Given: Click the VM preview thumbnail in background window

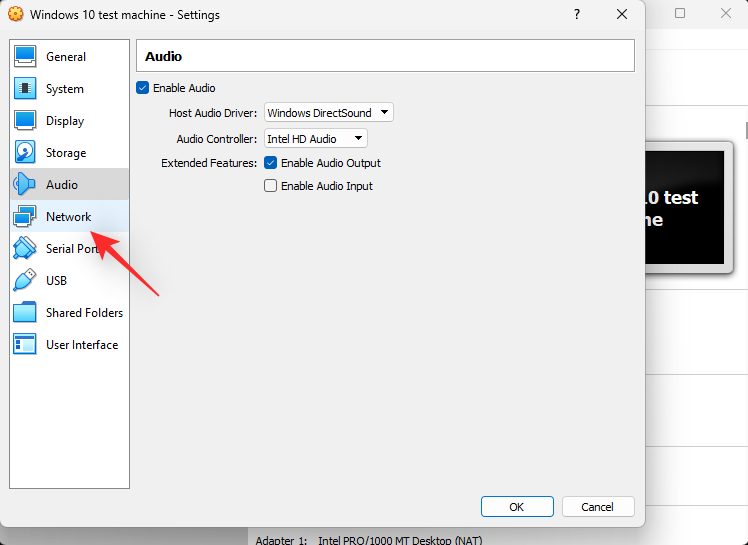Looking at the screenshot, I should [688, 207].
